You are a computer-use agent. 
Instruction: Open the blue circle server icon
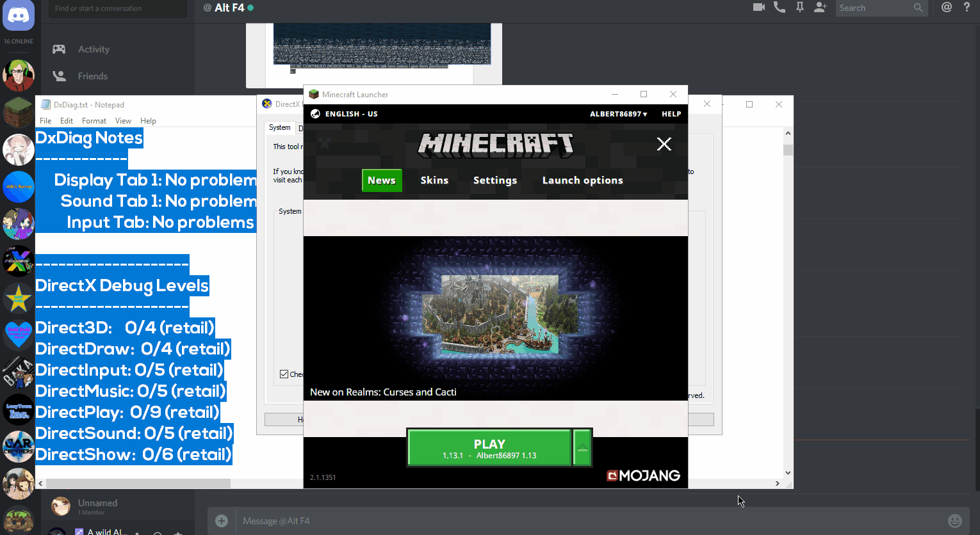(x=19, y=187)
